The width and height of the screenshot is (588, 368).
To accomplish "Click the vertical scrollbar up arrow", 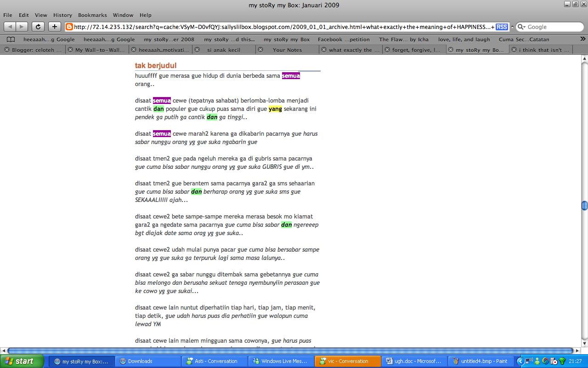I will pyautogui.click(x=584, y=58).
